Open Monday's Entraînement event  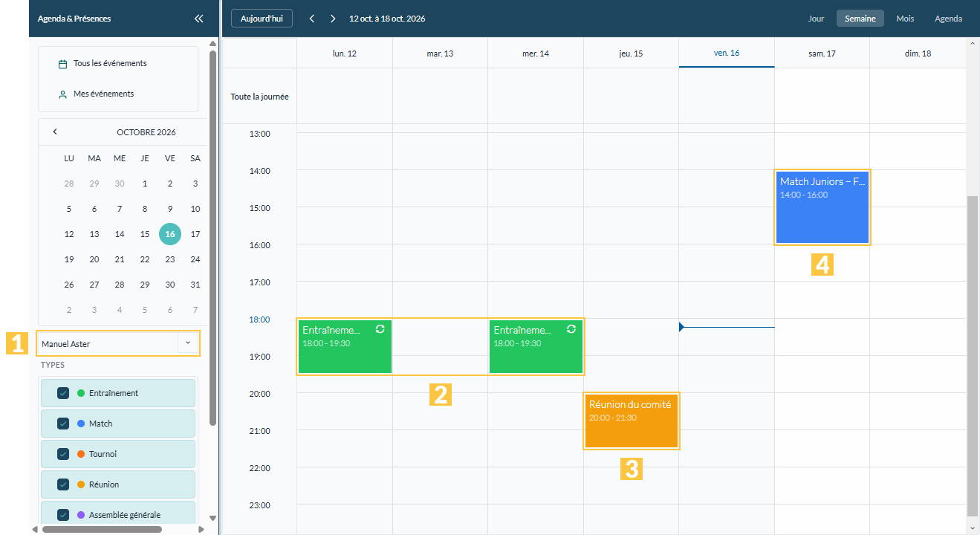tap(345, 346)
